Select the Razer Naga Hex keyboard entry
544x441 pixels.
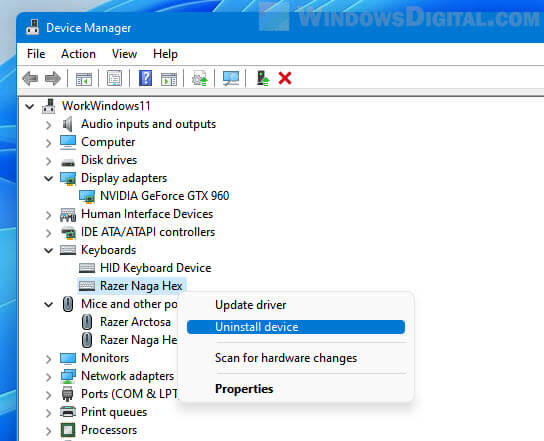[141, 286]
